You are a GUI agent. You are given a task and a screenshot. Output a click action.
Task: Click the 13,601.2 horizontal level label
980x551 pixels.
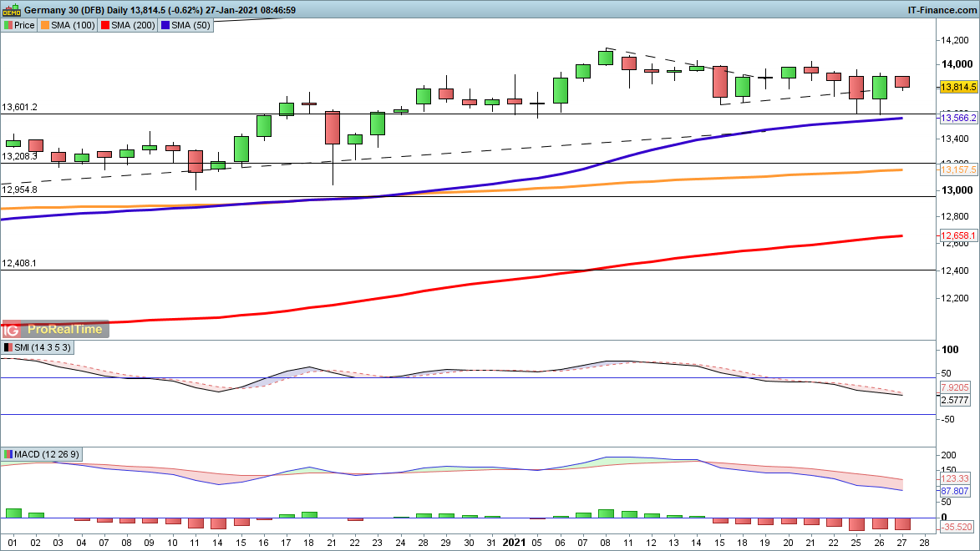pyautogui.click(x=19, y=108)
